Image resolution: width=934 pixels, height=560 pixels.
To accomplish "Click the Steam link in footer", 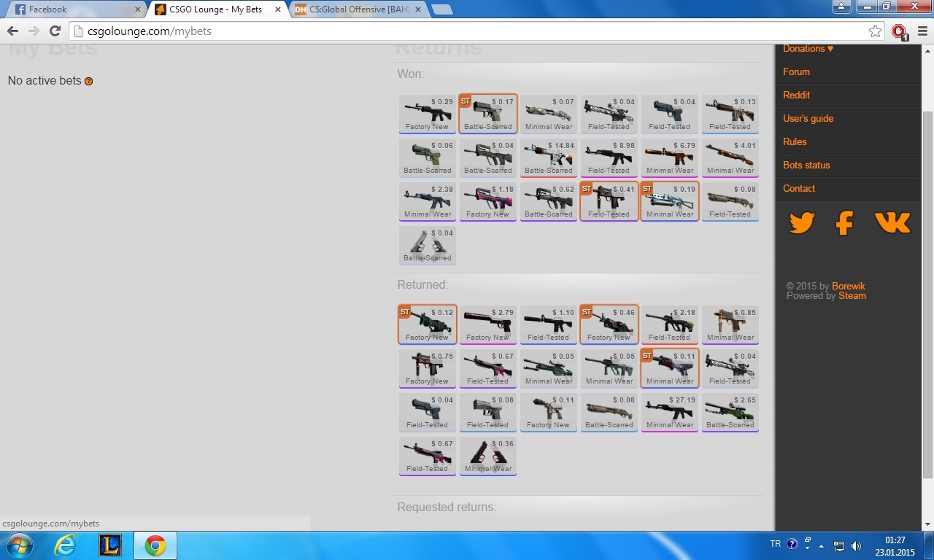I will (852, 295).
